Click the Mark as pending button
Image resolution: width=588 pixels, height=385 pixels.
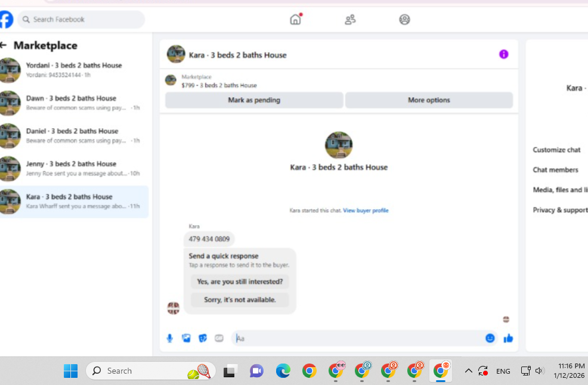(x=254, y=100)
